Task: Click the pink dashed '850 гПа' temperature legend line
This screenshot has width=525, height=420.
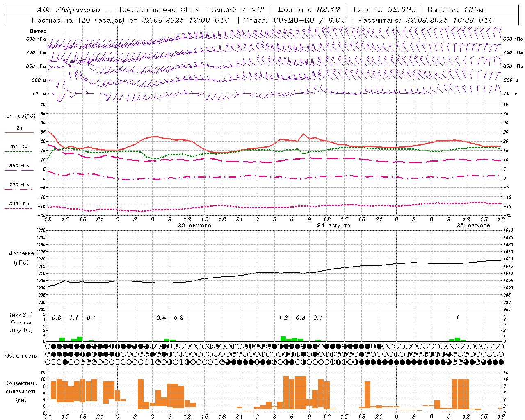Action: (18, 170)
